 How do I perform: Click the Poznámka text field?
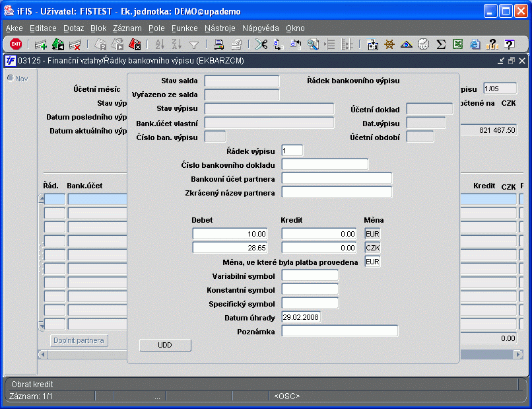[x=340, y=331]
